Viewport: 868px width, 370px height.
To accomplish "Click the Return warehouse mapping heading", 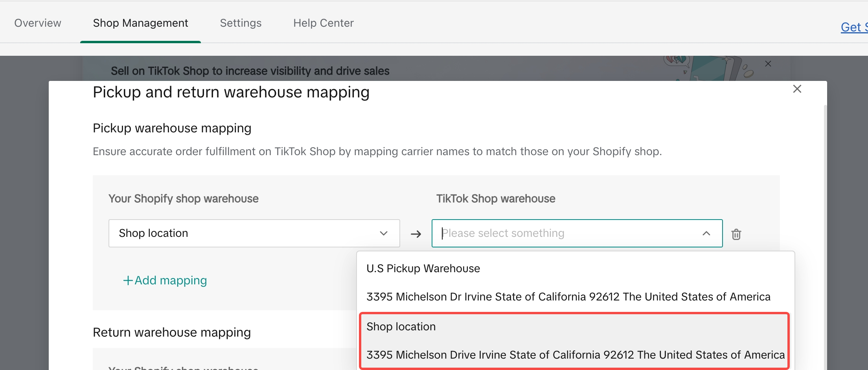I will coord(172,333).
